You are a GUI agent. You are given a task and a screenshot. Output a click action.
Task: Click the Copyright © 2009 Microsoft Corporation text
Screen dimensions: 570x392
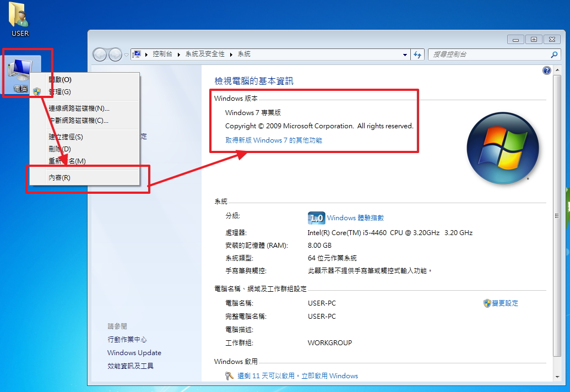pos(319,126)
